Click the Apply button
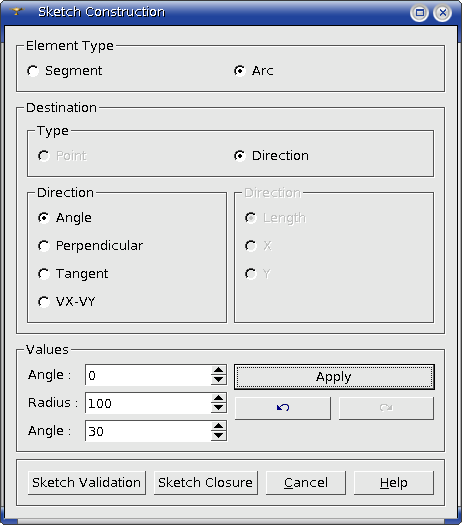The height and width of the screenshot is (525, 462). pyautogui.click(x=334, y=377)
